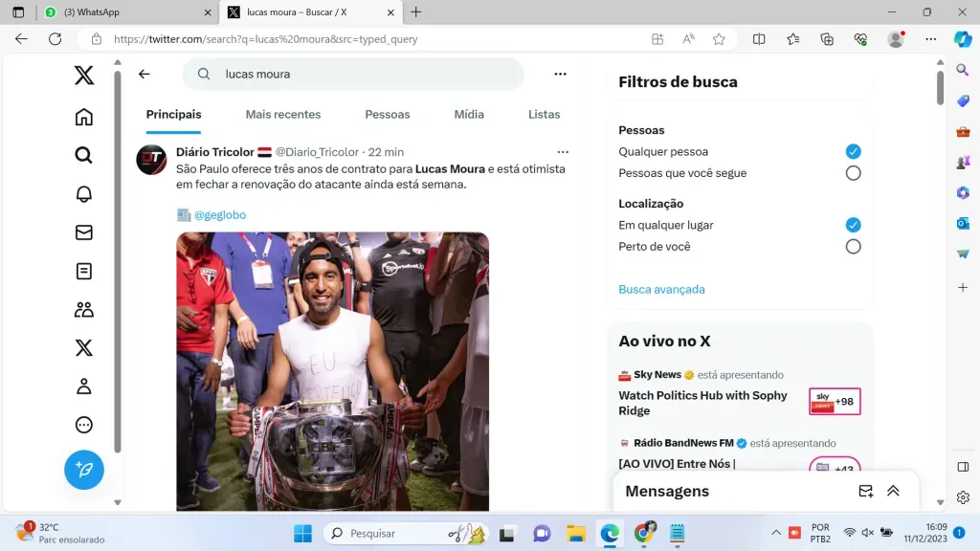Click the blue compose post button
Viewport: 980px width, 551px height.
click(x=84, y=470)
